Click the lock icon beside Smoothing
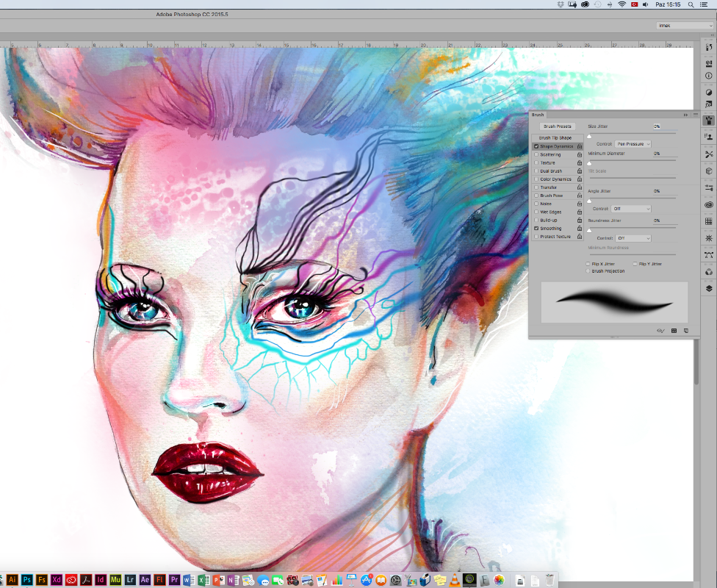Image resolution: width=717 pixels, height=588 pixels. pos(580,229)
